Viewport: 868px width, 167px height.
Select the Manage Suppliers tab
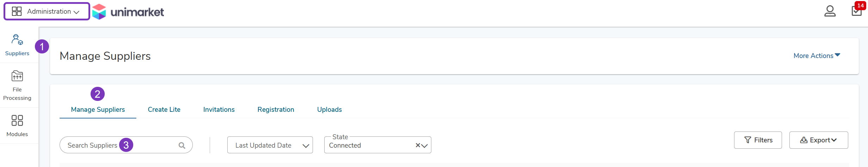[x=98, y=109]
